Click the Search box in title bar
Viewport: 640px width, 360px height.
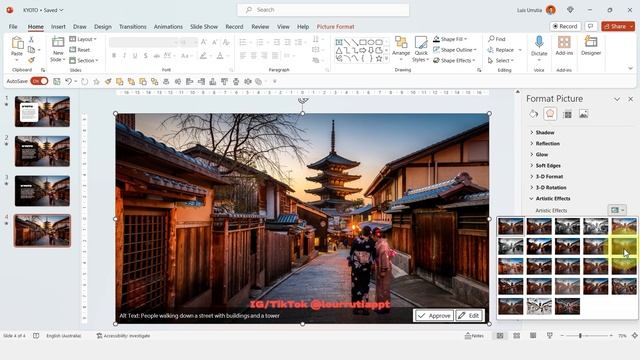coord(323,10)
